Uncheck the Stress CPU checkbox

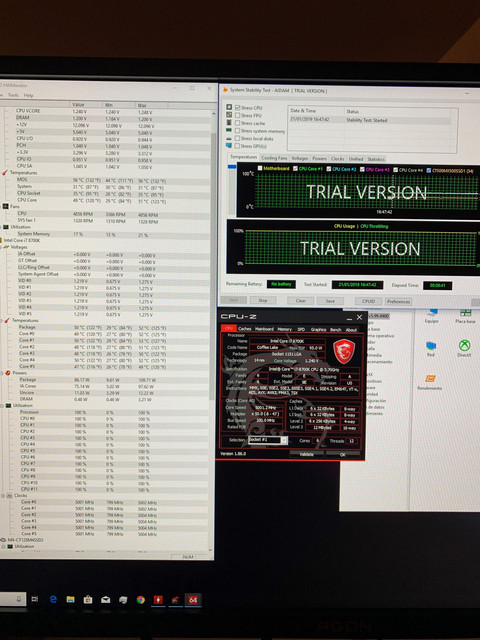(x=238, y=107)
